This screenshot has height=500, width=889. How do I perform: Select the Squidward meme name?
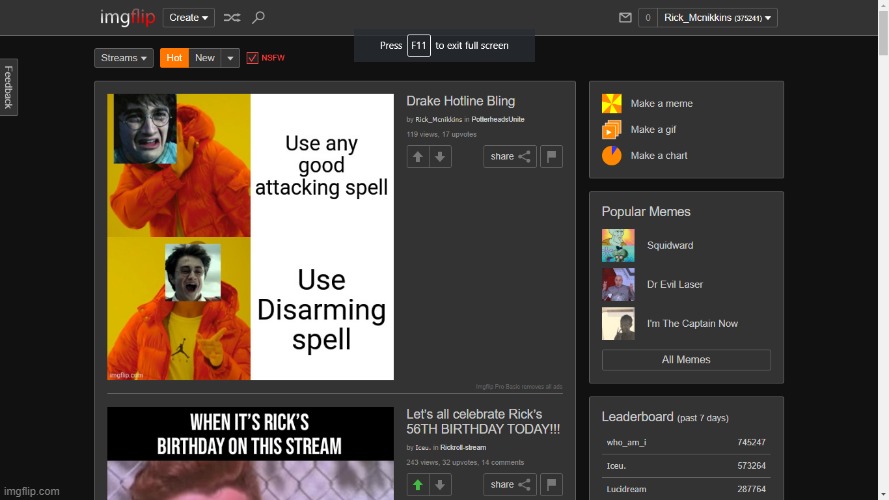click(x=670, y=245)
